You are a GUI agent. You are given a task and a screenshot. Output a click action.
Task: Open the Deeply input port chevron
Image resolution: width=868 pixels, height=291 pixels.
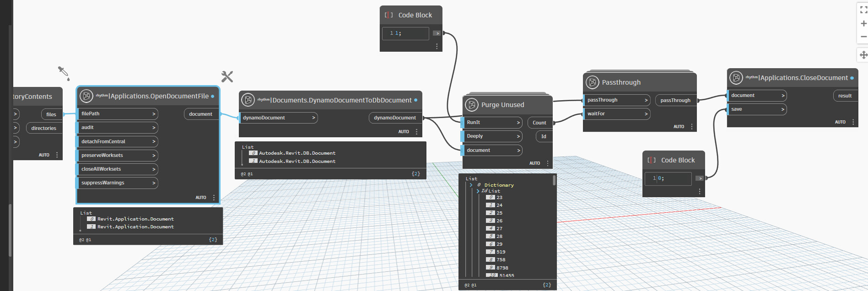tap(518, 136)
